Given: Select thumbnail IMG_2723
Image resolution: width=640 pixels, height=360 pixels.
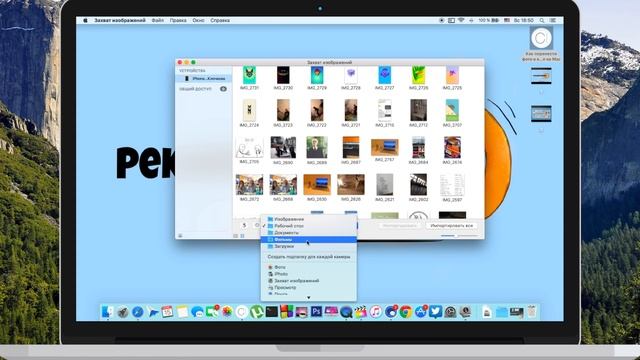Looking at the screenshot, I should coord(283,110).
